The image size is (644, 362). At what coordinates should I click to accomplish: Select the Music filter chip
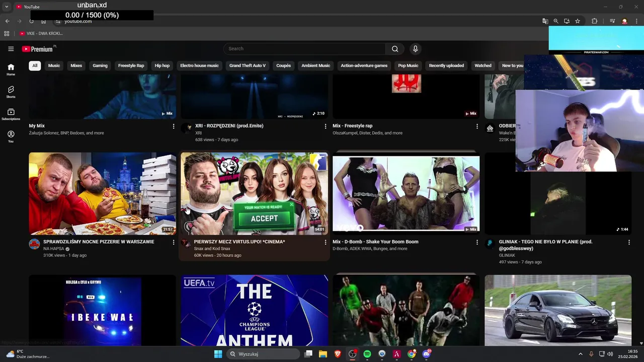click(x=54, y=65)
